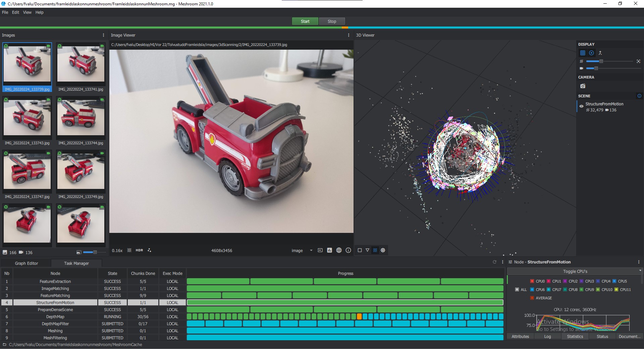Toggle the origin axes display icon

click(600, 53)
